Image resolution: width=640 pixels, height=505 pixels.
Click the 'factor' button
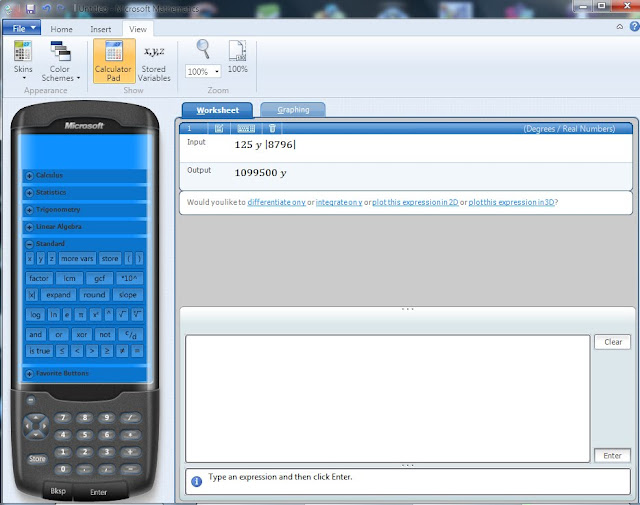click(39, 278)
